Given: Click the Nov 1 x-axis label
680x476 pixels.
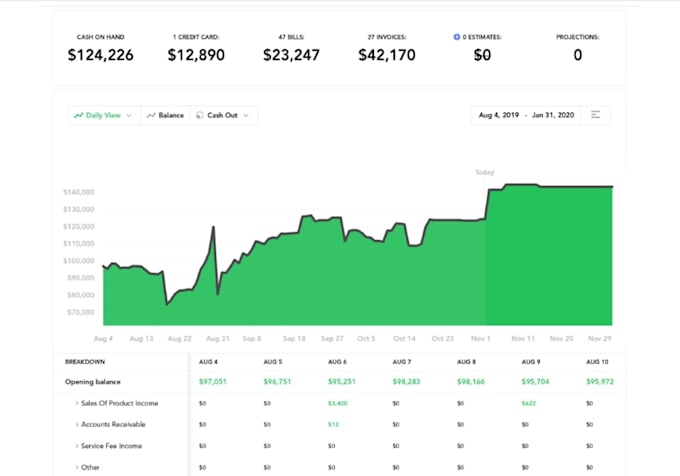Looking at the screenshot, I should pos(481,339).
